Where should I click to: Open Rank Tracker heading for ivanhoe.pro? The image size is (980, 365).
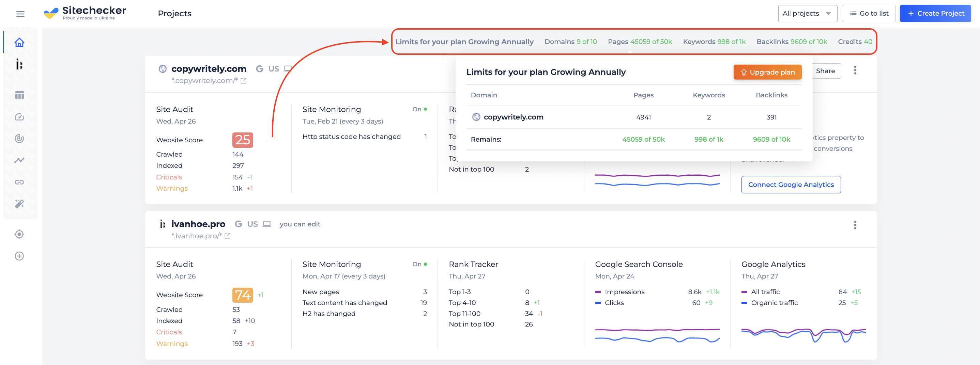(x=473, y=264)
